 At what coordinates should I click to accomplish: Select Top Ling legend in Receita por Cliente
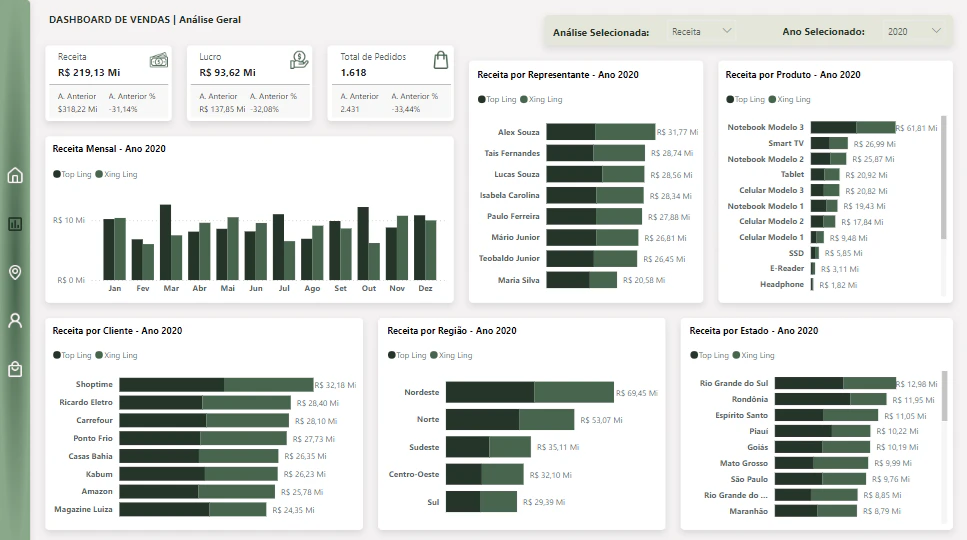pyautogui.click(x=72, y=355)
